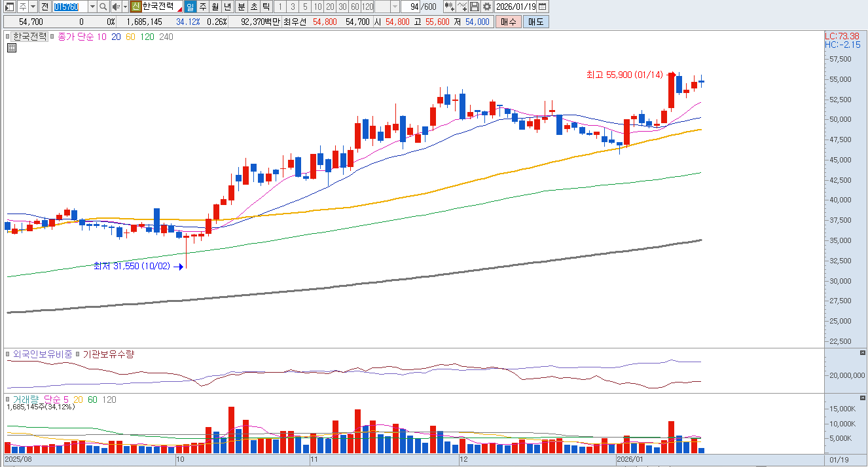Click the 60 moving average color label

[130, 37]
